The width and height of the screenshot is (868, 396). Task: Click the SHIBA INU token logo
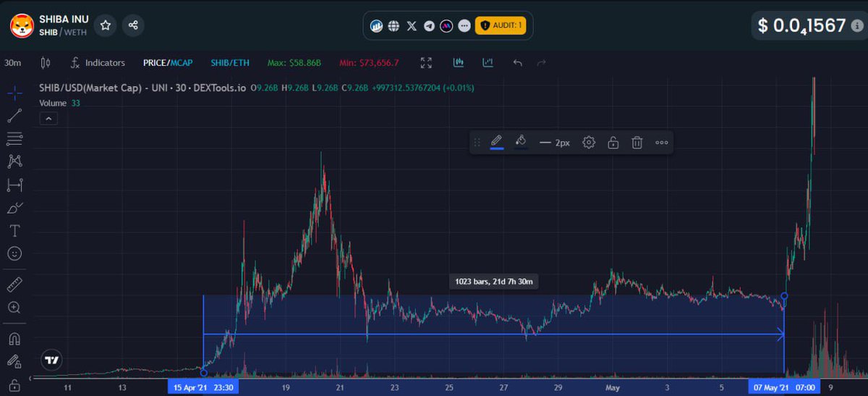[21, 26]
